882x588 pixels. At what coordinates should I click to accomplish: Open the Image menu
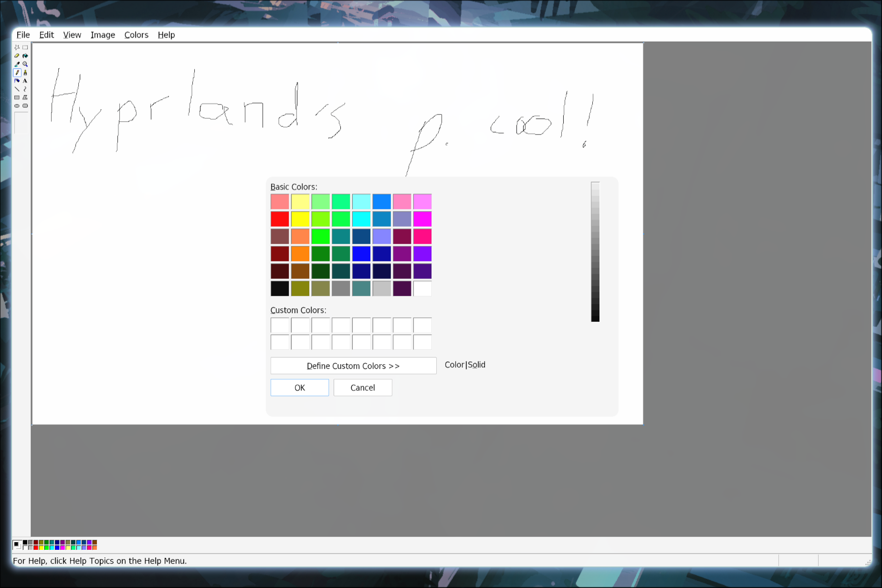tap(103, 34)
